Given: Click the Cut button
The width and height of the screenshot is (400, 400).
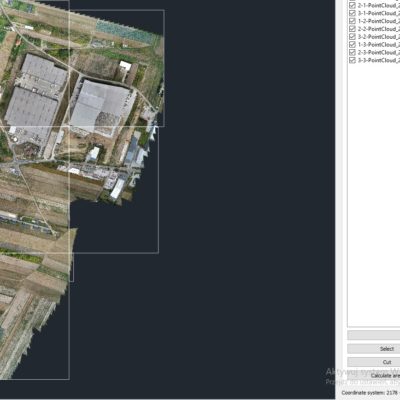Looking at the screenshot, I should click(374, 362).
